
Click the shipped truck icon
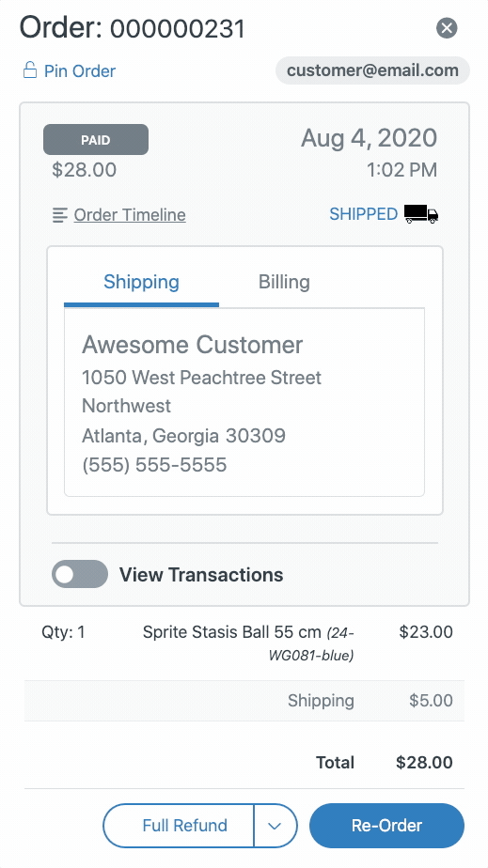[421, 213]
